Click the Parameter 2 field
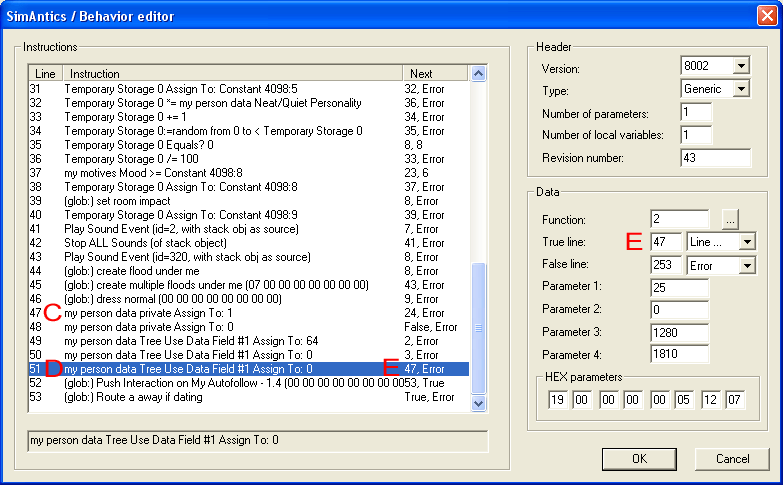783x485 pixels. tap(680, 310)
